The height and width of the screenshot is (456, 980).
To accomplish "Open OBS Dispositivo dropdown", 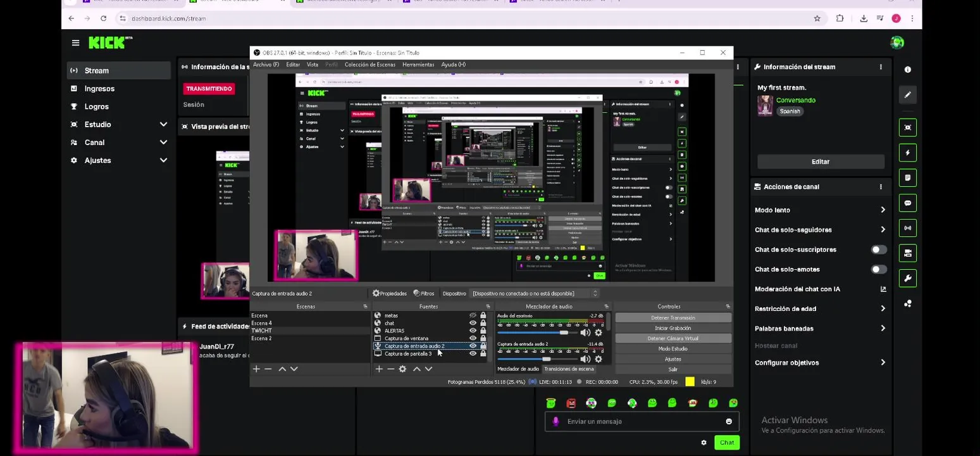I will pos(535,293).
